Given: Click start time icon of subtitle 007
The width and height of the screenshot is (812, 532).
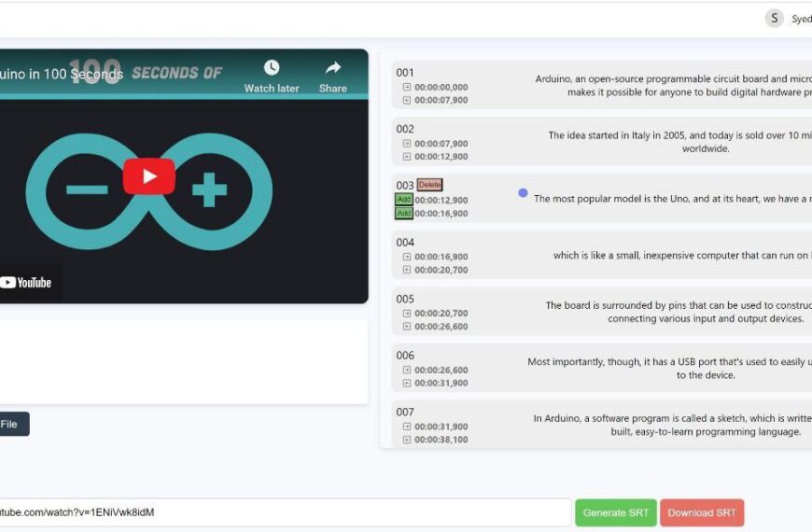Looking at the screenshot, I should pyautogui.click(x=406, y=427).
